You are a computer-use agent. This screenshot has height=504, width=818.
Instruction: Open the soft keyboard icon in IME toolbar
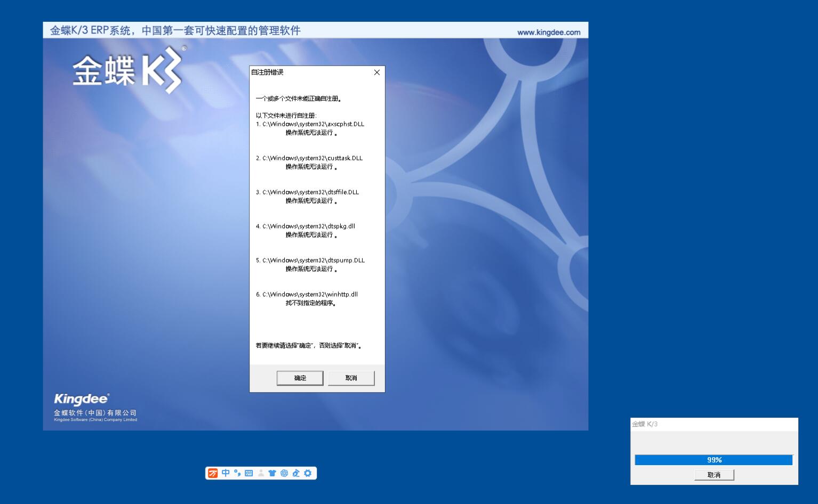click(249, 473)
